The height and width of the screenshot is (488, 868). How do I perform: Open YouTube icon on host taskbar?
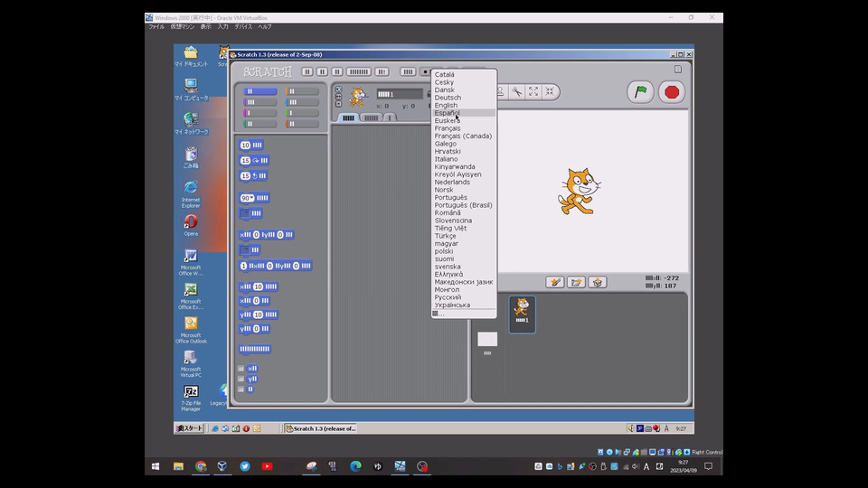(267, 466)
